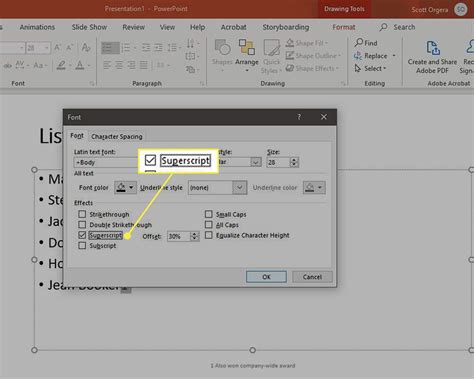Viewport: 474px width, 379px height.
Task: Uncheck Superscript in the Effects group
Action: tap(82, 235)
